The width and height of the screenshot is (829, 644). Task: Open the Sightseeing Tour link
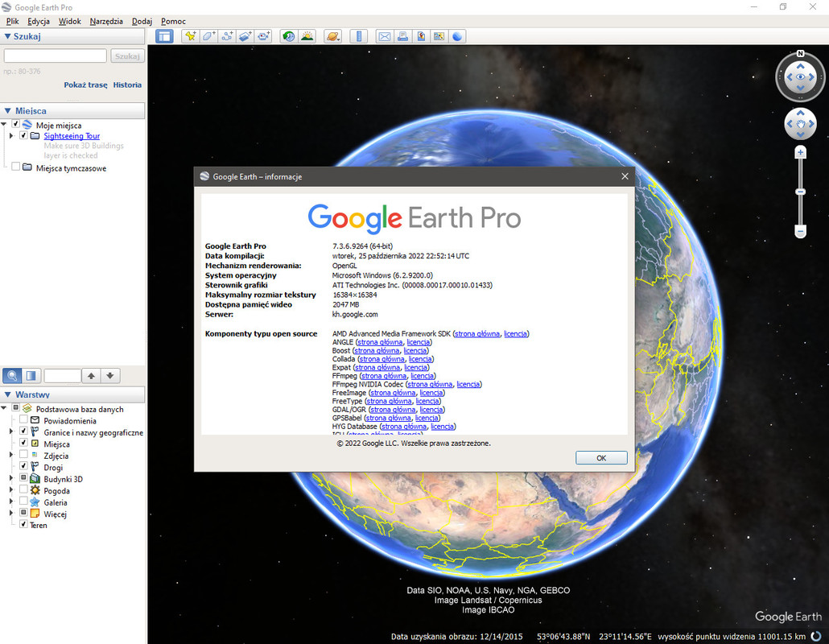(x=72, y=136)
